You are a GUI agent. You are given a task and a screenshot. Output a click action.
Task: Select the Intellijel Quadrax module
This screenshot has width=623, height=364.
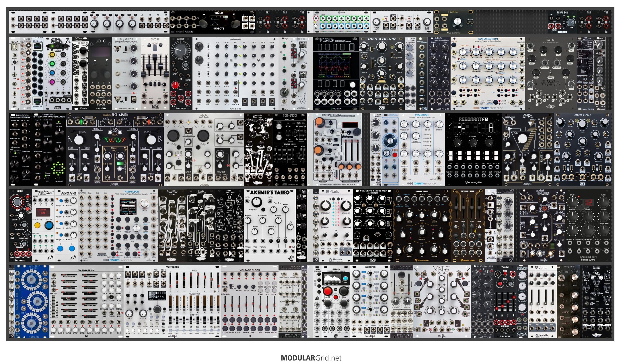tap(370, 302)
